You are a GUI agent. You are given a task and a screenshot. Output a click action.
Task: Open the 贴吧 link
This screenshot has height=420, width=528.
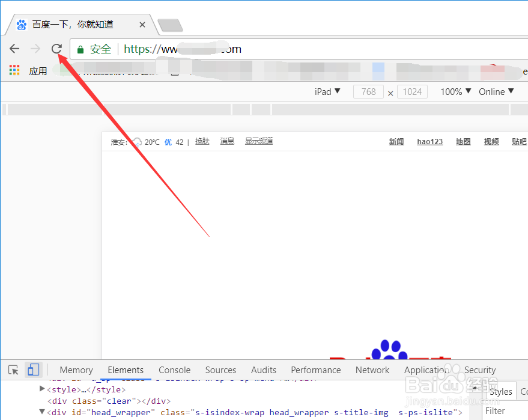point(519,142)
